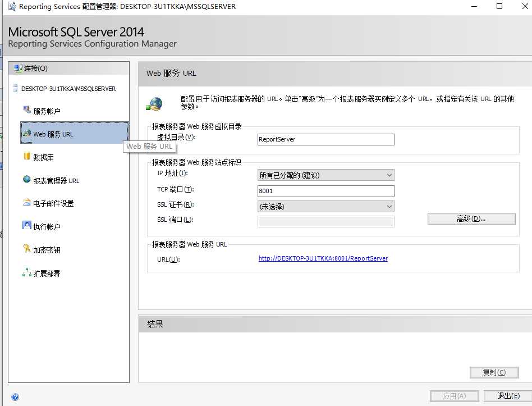The width and height of the screenshot is (532, 406).
Task: Select the Web 服务 URL page in sidebar
Action: point(75,133)
